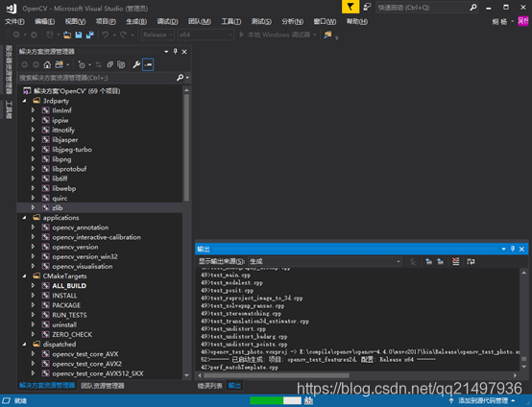Click 添加到源代码管理 in status bar
The image size is (532, 407).
[483, 400]
